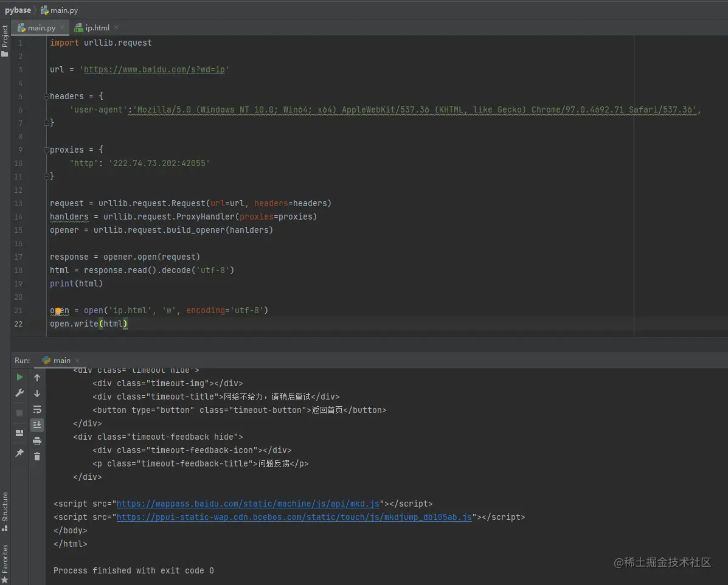Click the print console output icon
This screenshot has height=585, width=728.
(37, 441)
